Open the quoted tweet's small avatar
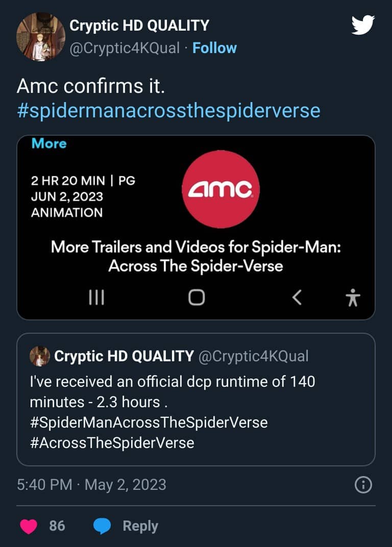This screenshot has width=392, height=547. click(40, 356)
